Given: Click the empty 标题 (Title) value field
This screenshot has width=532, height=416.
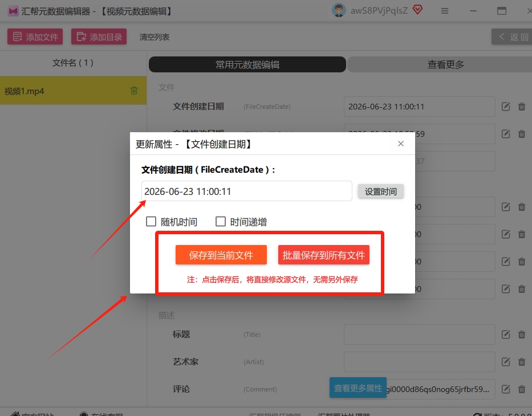Looking at the screenshot, I should click(419, 335).
